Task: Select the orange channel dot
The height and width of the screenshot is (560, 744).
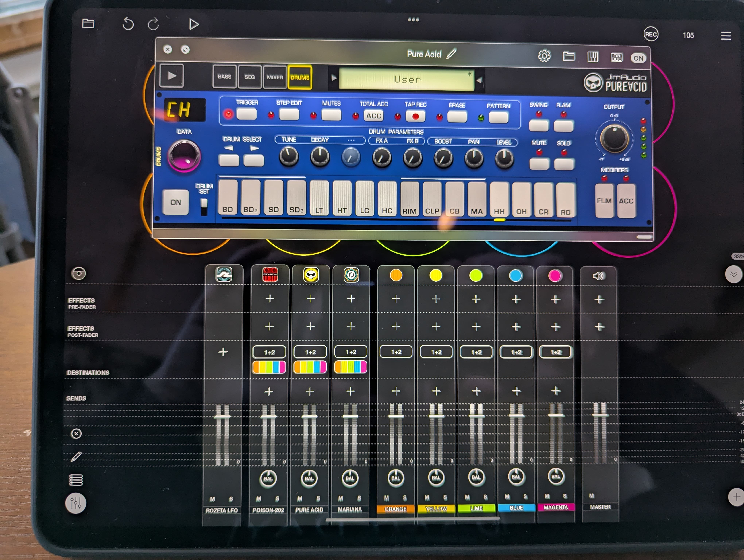Action: (396, 275)
